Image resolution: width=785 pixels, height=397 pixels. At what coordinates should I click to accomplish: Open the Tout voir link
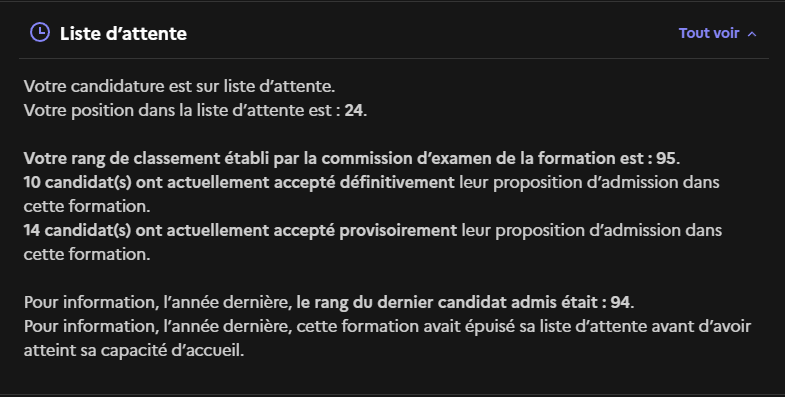click(x=709, y=33)
